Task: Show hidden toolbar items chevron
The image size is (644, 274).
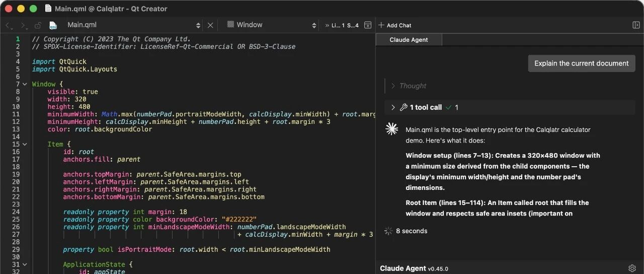Action: 327,25
